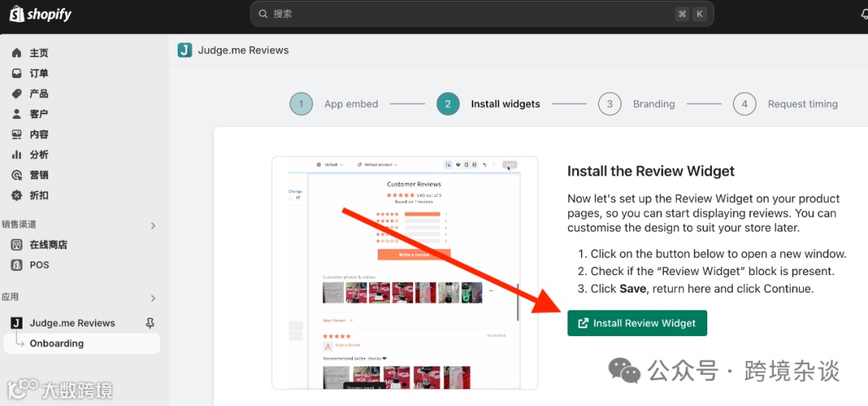Open 内容 in sidebar
Viewport: 868px width, 406px height.
[x=39, y=134]
